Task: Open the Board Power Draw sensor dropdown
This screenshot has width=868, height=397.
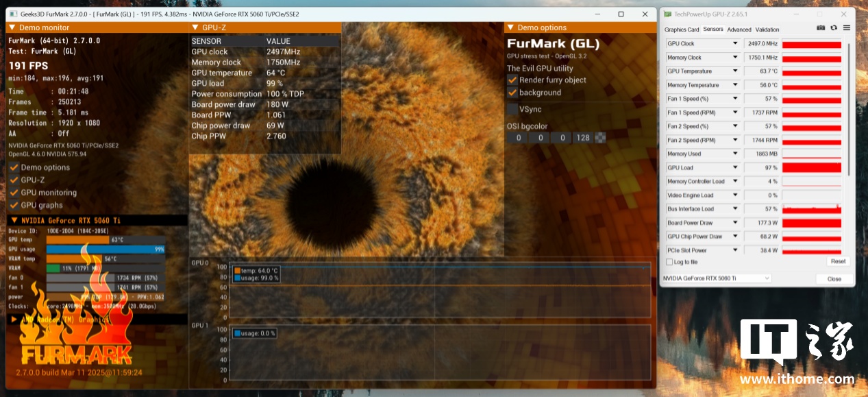Action: (x=735, y=223)
